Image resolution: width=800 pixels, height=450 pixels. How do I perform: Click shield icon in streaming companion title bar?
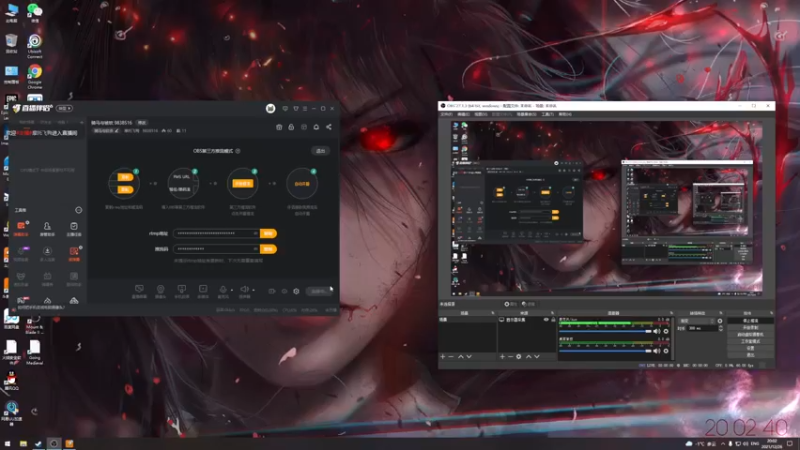[x=295, y=109]
